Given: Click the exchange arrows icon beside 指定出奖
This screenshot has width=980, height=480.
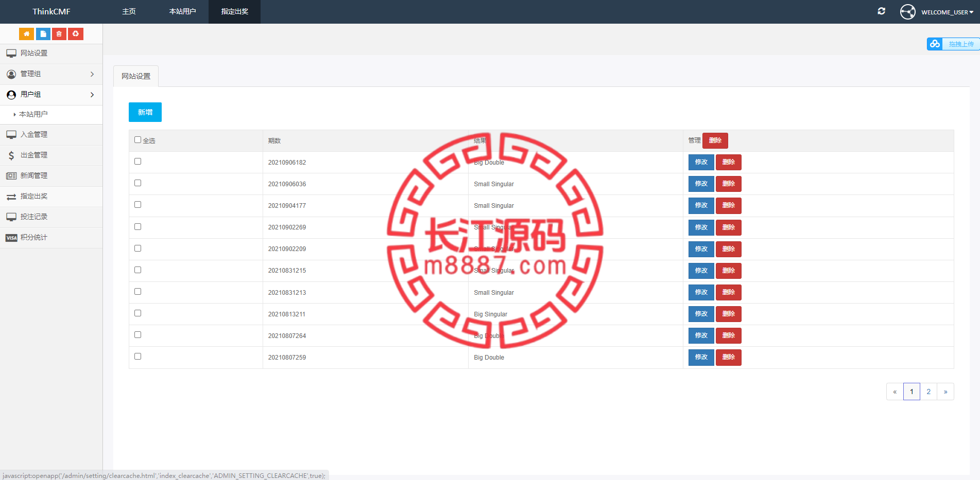Looking at the screenshot, I should click(11, 197).
